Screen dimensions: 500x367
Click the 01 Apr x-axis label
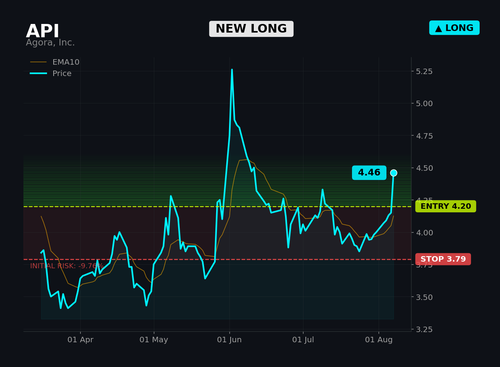pos(80,340)
